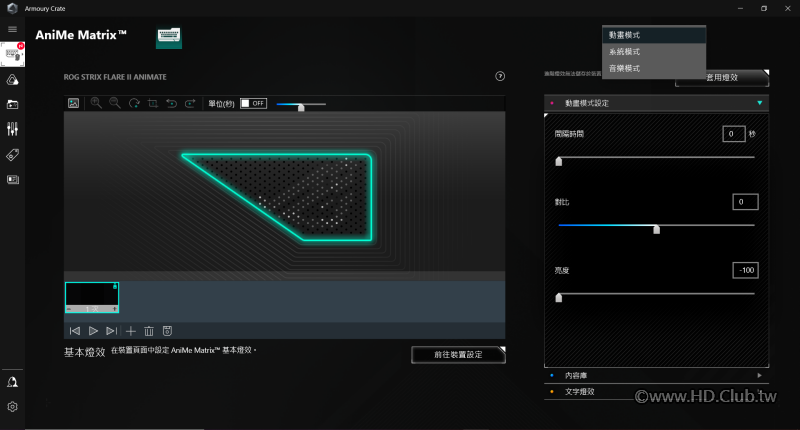The height and width of the screenshot is (430, 800).
Task: Save the animation with disk icon
Action: tap(167, 331)
